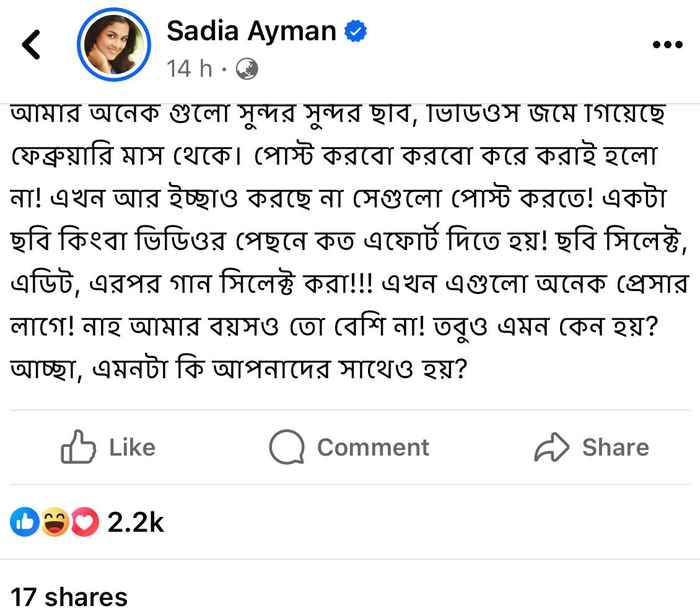Viewport: 700px width, 611px height.
Task: Go back using the left arrow
Action: 31,45
